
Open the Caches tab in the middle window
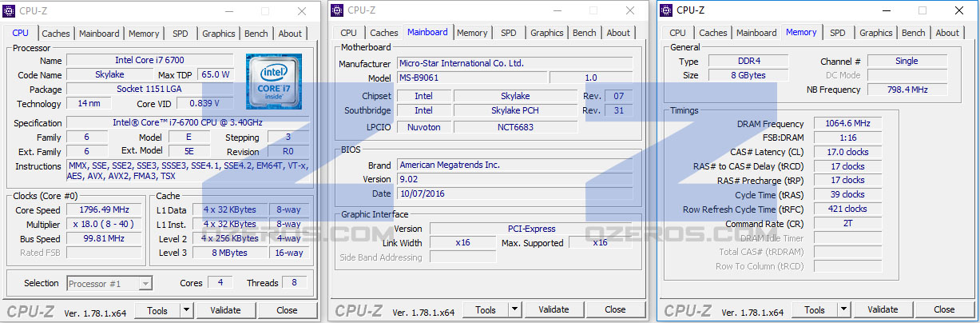[384, 34]
